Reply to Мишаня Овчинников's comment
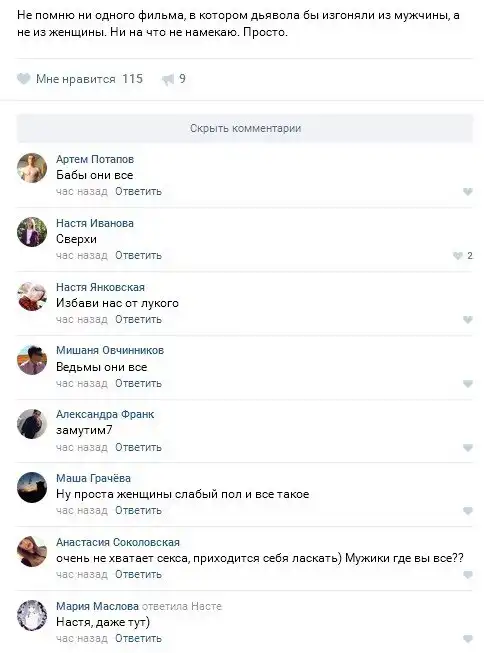The width and height of the screenshot is (484, 653). pyautogui.click(x=138, y=383)
